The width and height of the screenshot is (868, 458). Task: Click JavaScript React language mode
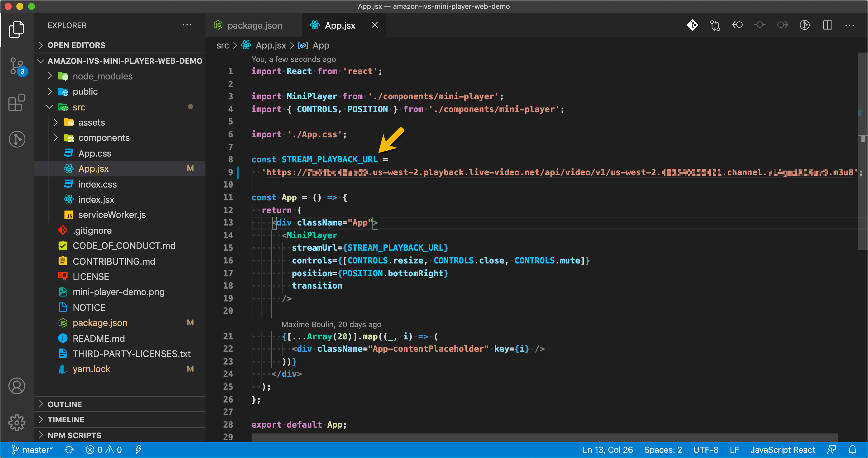(782, 450)
